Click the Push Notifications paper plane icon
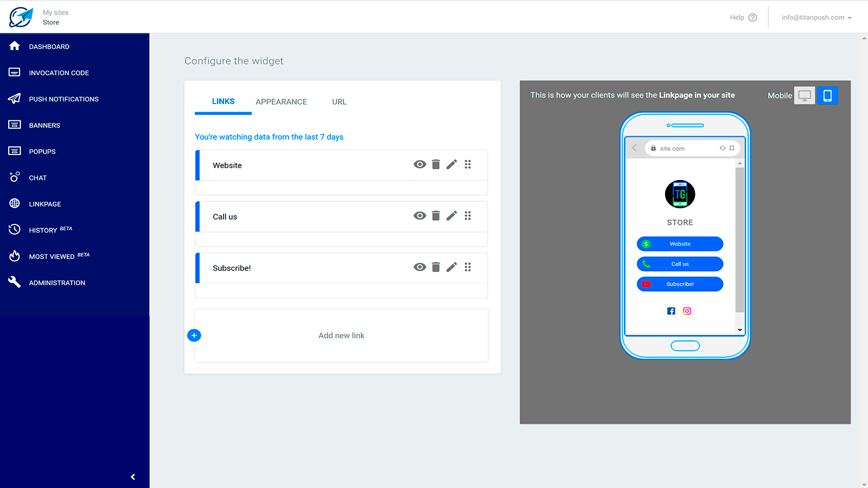Screen dimensions: 868x488 (15, 99)
